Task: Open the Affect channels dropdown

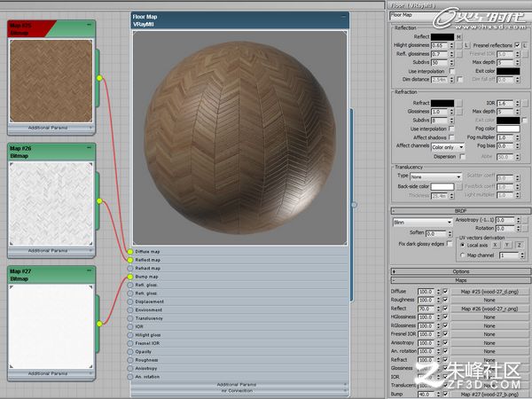Action: (x=448, y=147)
